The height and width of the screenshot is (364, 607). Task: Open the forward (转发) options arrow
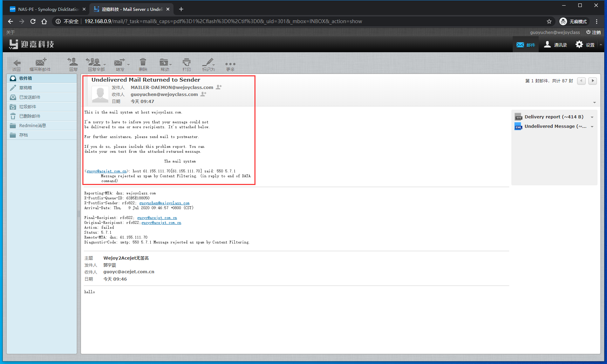128,64
